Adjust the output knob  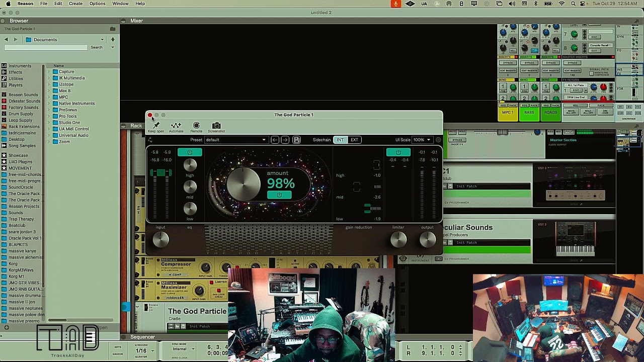coord(427,240)
